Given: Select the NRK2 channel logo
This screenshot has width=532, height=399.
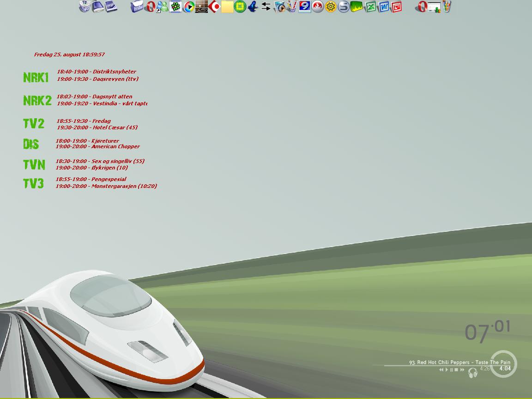Looking at the screenshot, I should tap(37, 100).
